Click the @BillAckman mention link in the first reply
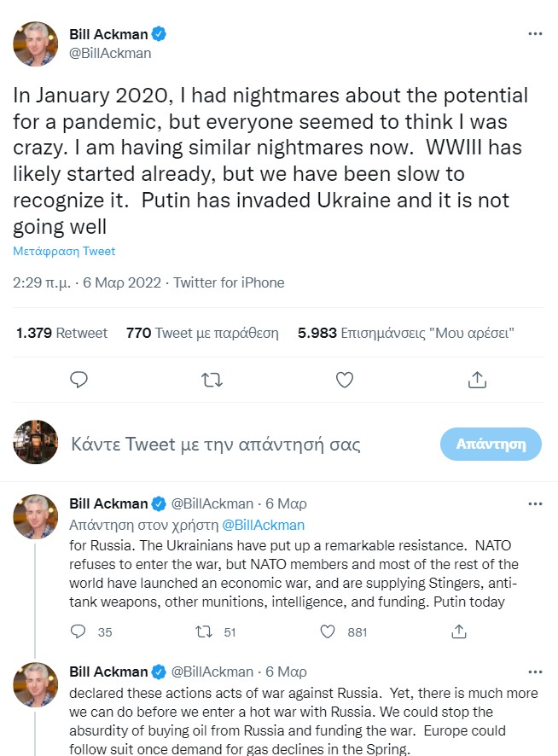Viewport: 558px width, 756px height. tap(263, 525)
